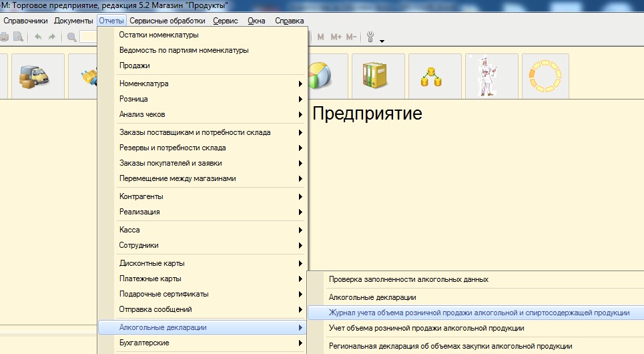The width and height of the screenshot is (644, 354).
Task: Choose Региональная декларация об объемах закупки
Action: click(450, 346)
